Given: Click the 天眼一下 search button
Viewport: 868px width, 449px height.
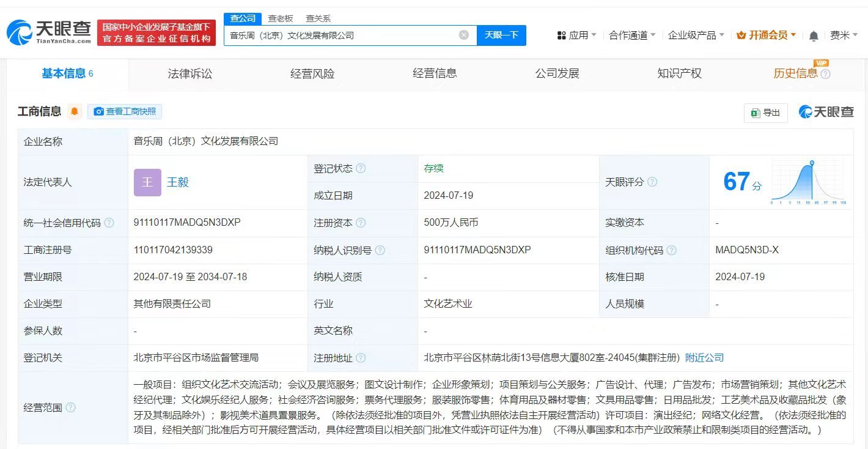Looking at the screenshot, I should [501, 35].
